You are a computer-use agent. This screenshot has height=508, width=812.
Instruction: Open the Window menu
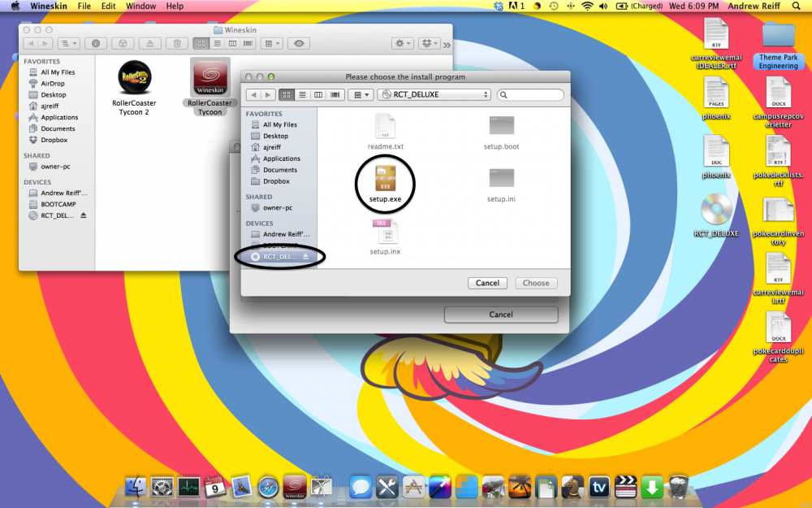click(141, 6)
